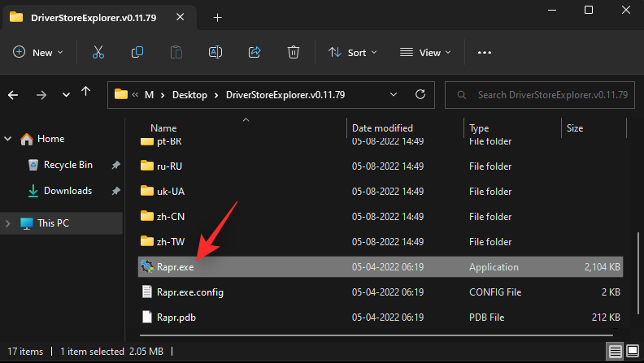
Task: Click the Share icon in toolbar
Action: click(x=255, y=52)
